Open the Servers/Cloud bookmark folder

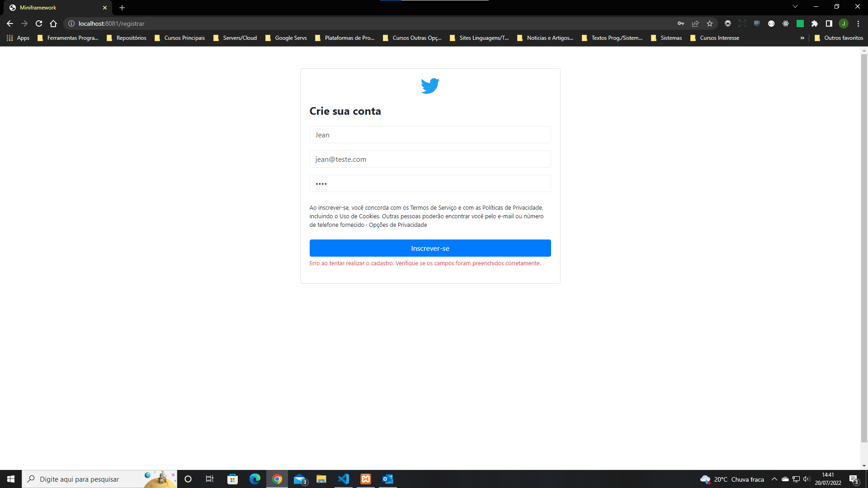click(235, 38)
